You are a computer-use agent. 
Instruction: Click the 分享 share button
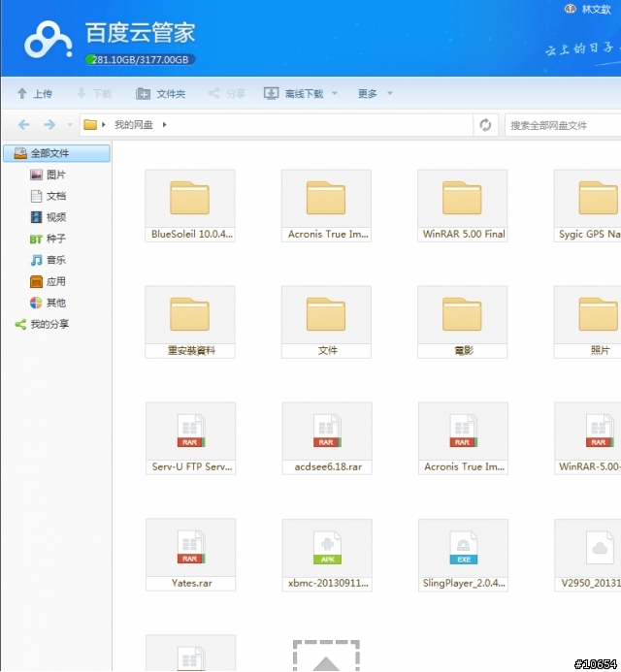point(226,93)
